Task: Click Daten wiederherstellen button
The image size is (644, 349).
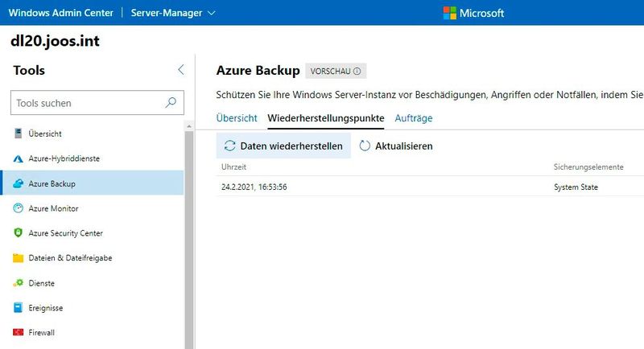Action: [x=283, y=146]
